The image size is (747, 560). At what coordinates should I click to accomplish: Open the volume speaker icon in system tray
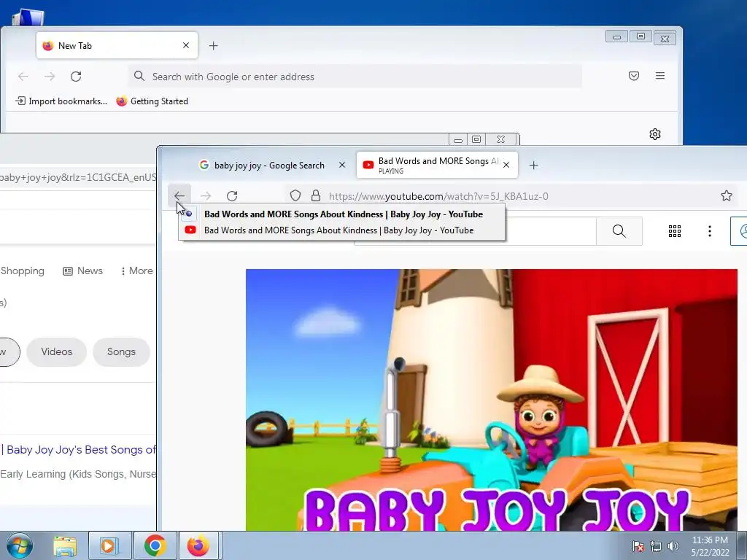pos(673,546)
